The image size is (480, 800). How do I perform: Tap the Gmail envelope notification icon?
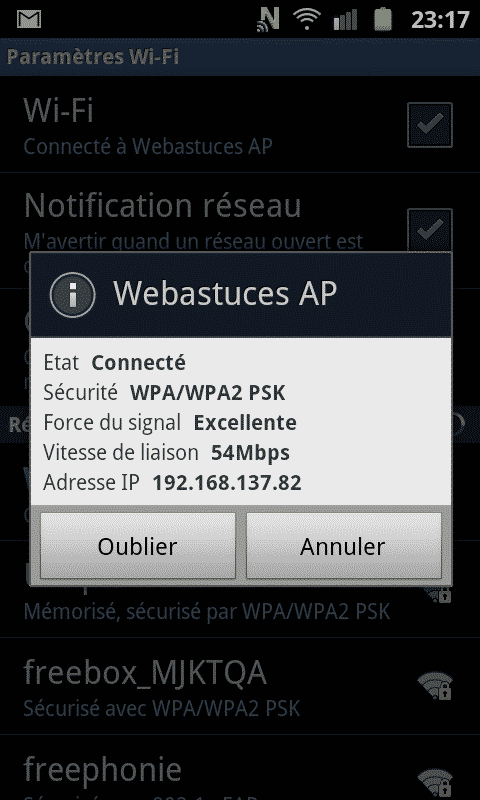click(x=29, y=19)
